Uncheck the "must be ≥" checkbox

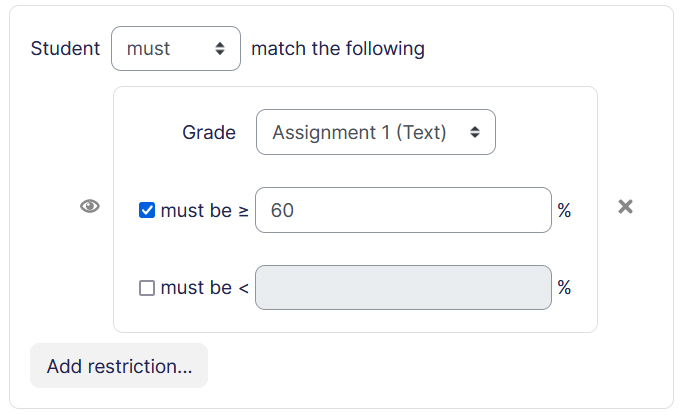pos(147,210)
